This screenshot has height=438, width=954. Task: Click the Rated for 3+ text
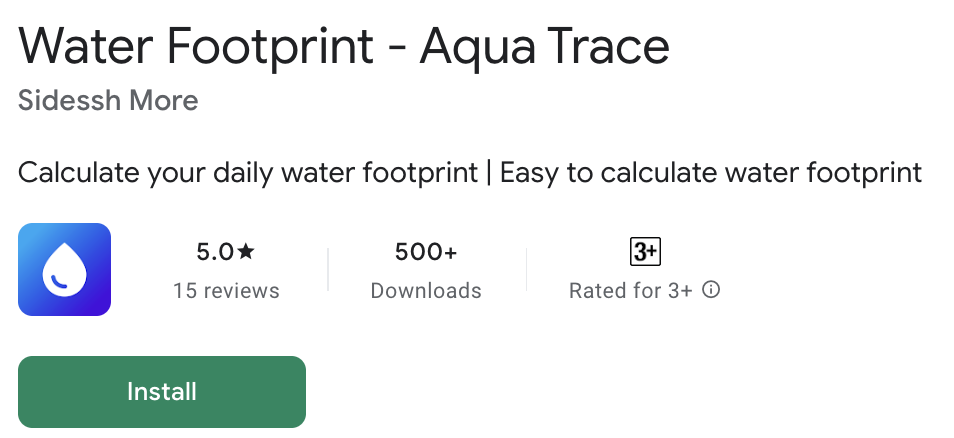click(630, 291)
